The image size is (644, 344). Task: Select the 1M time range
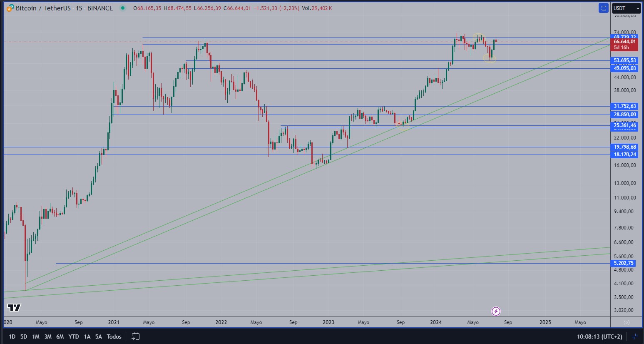pyautogui.click(x=36, y=337)
